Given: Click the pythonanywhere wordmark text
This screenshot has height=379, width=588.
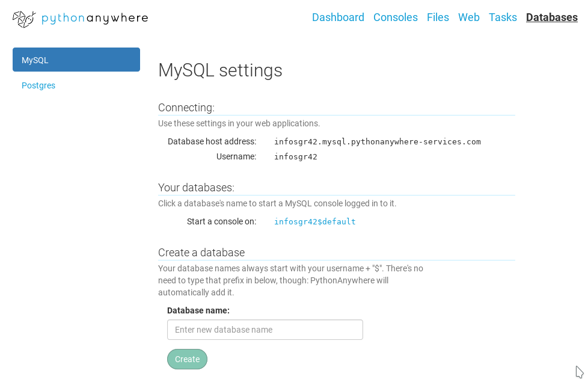Looking at the screenshot, I should 95,19.
